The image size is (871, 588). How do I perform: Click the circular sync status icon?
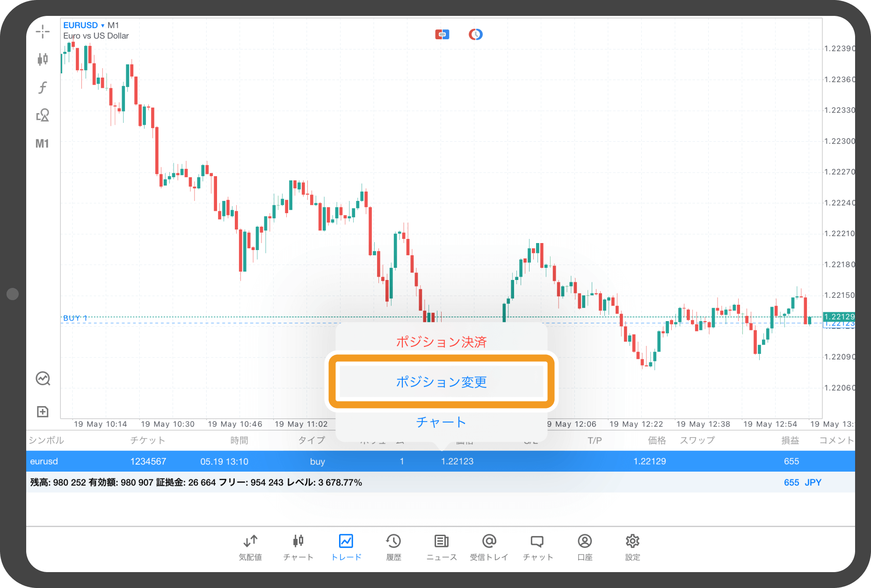coord(475,34)
